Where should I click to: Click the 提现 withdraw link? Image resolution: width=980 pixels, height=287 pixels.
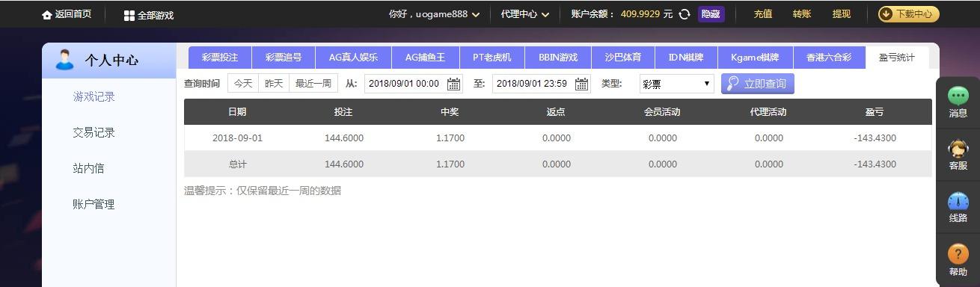pos(842,14)
